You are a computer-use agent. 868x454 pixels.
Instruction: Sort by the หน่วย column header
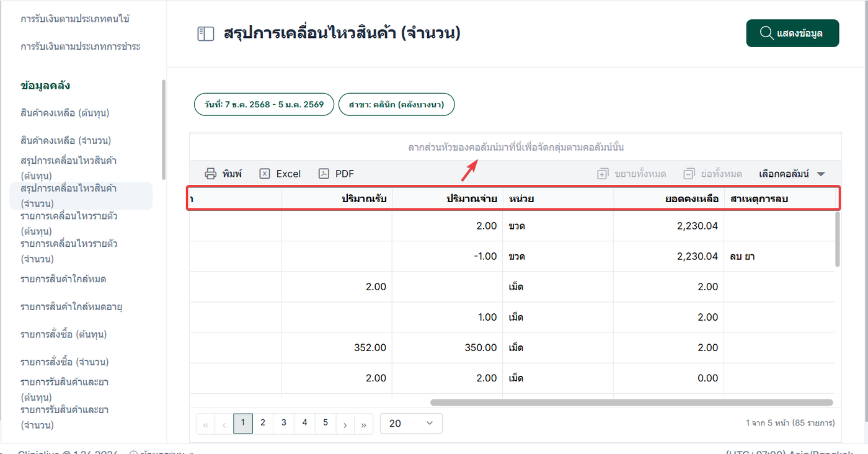tap(558, 199)
